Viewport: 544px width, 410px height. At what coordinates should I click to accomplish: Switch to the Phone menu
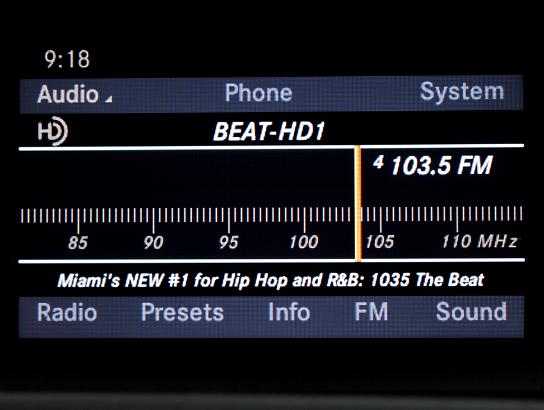point(258,93)
